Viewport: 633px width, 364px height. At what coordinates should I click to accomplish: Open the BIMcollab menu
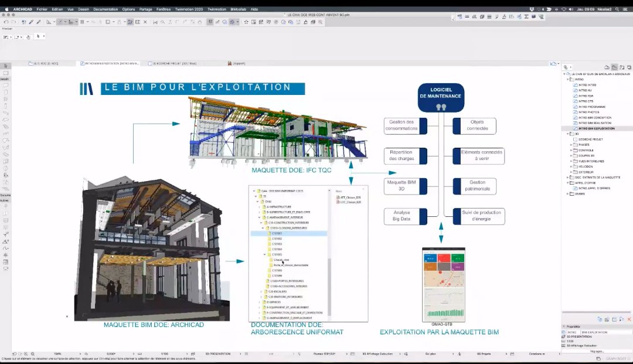238,9
